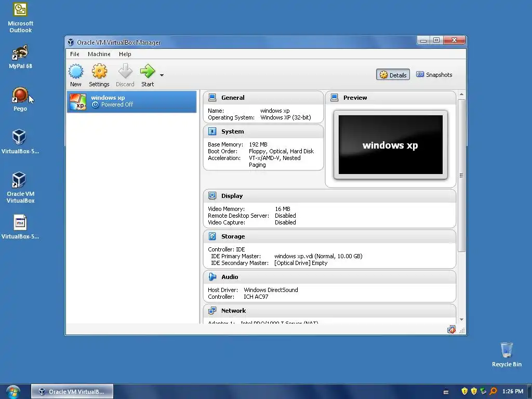Screen dimensions: 532x399
Task: Open the MyPal 68 desktop shortcut
Action: tap(20, 57)
